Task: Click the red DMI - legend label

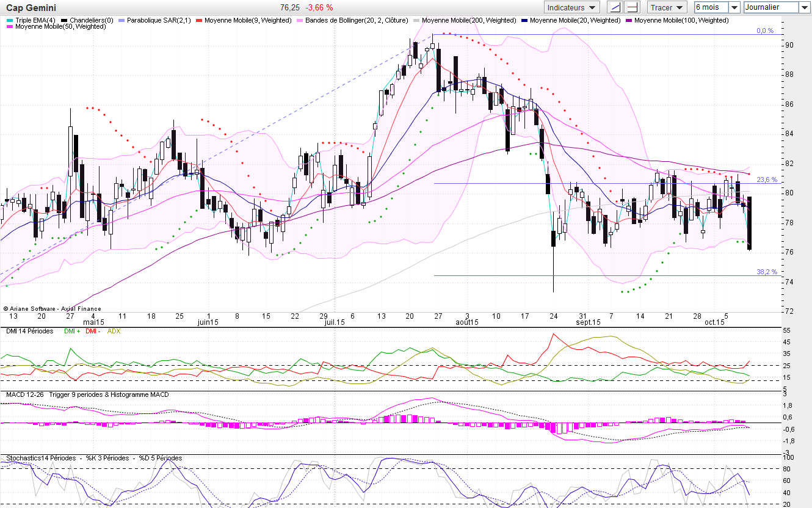Action: click(93, 331)
